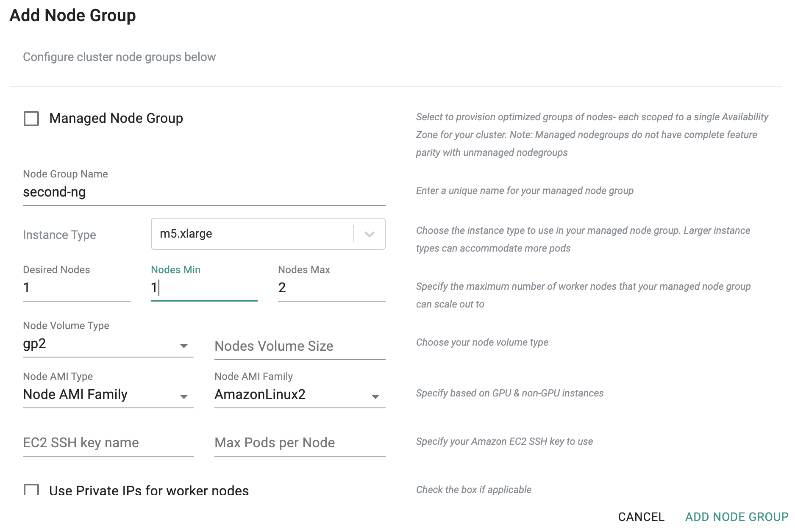Open the Instance Type m5.xlarge combo box
Image resolution: width=795 pixels, height=532 pixels.
pos(268,234)
